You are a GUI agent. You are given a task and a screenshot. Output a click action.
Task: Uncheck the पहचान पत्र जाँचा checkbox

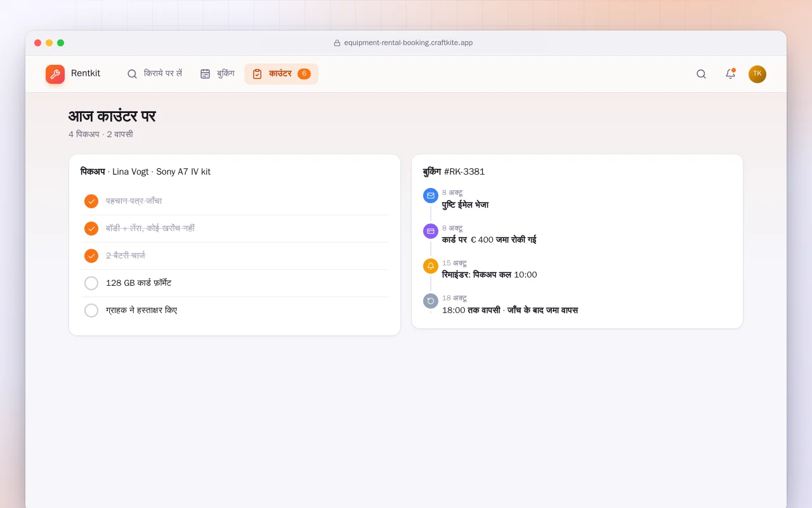coord(91,201)
